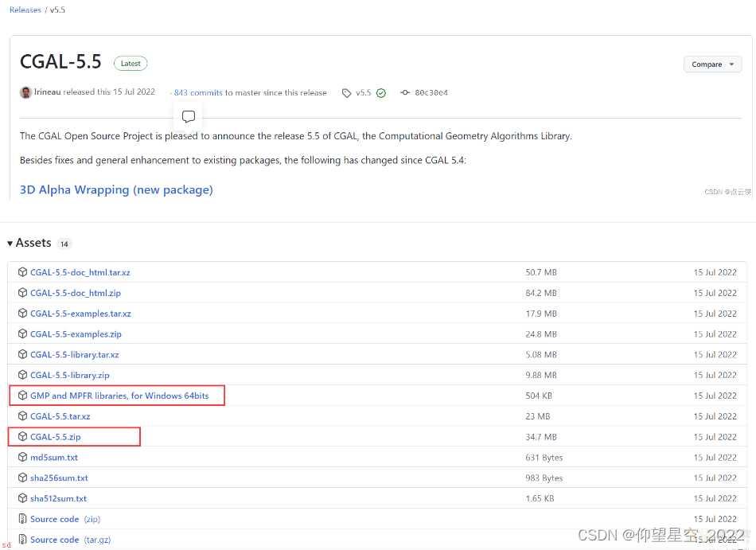Click the package icon beside CGAL-5.5-examples.tar.xz
The width and height of the screenshot is (756, 550).
(x=22, y=314)
